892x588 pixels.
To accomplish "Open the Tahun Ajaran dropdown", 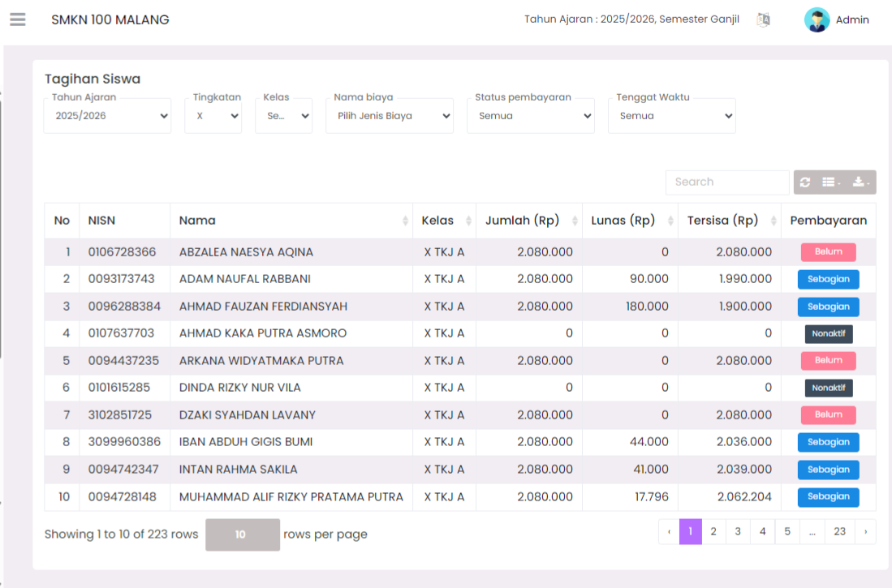I will coord(107,116).
